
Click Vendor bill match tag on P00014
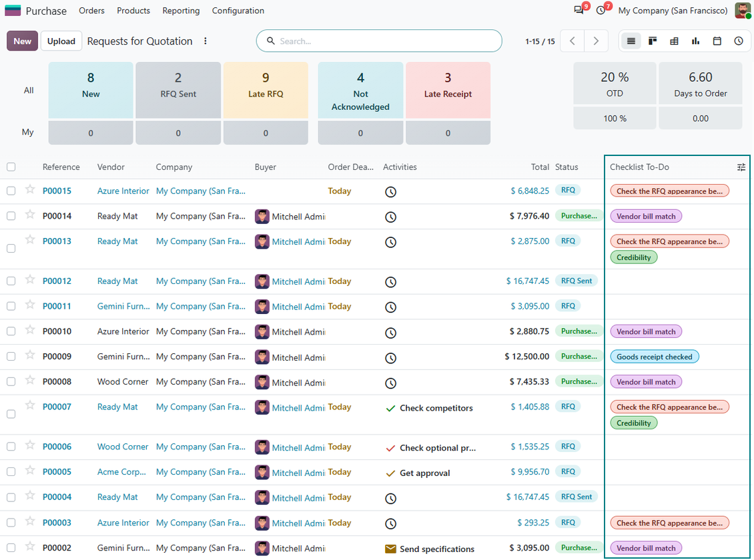click(646, 217)
